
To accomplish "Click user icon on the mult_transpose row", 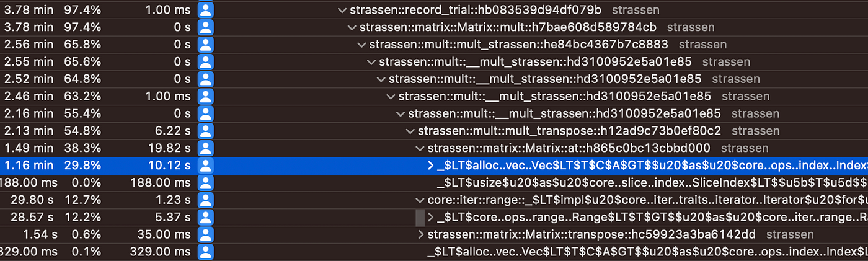I will (205, 131).
